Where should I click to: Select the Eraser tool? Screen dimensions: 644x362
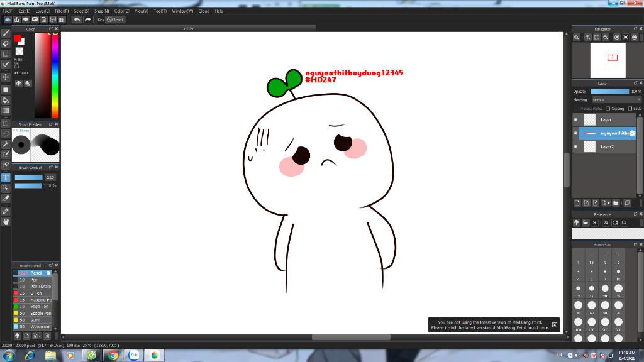click(x=6, y=43)
